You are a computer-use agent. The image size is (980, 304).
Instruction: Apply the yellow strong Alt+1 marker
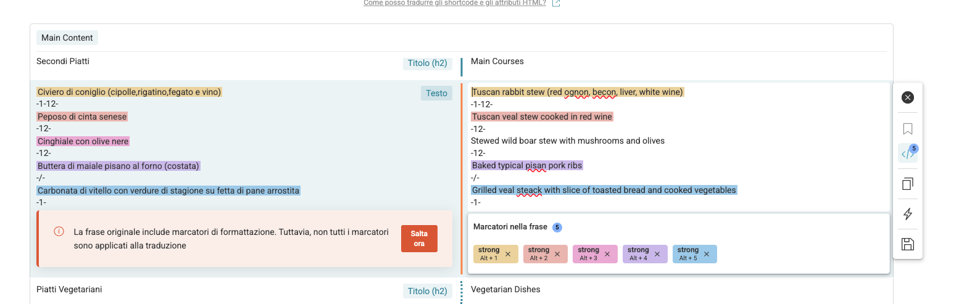[x=488, y=254]
